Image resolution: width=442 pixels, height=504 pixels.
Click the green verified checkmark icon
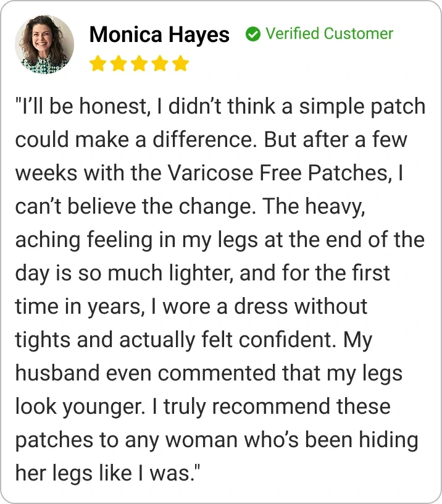pos(252,34)
